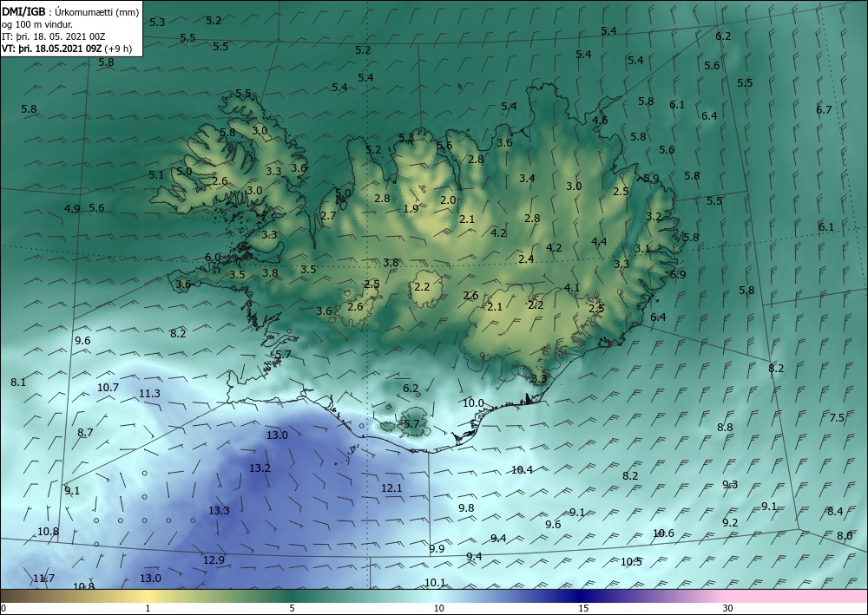This screenshot has height=615, width=868.
Task: Click the 10.1 value at the map bottom
Action: pyautogui.click(x=435, y=582)
